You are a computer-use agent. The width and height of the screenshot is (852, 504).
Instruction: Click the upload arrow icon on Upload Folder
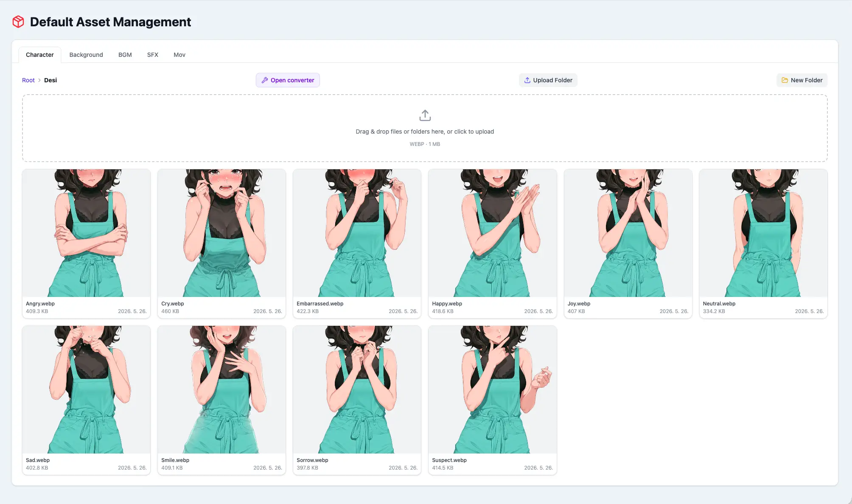click(527, 80)
